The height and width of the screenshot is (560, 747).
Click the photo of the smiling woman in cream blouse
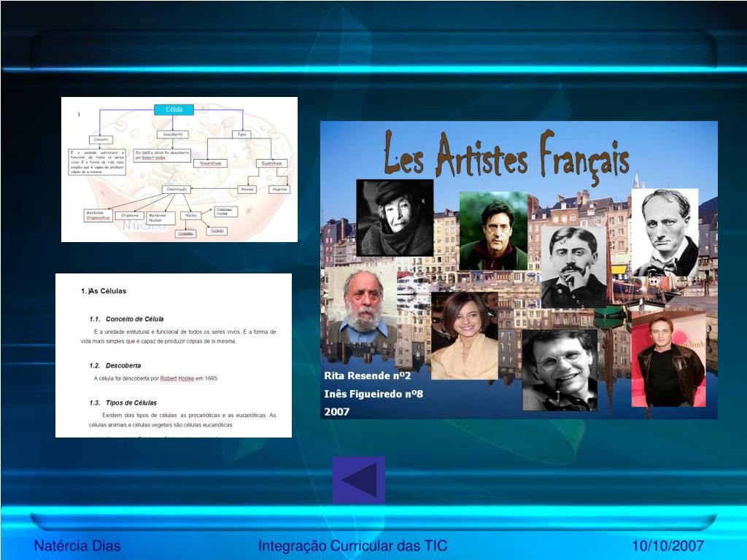[465, 335]
